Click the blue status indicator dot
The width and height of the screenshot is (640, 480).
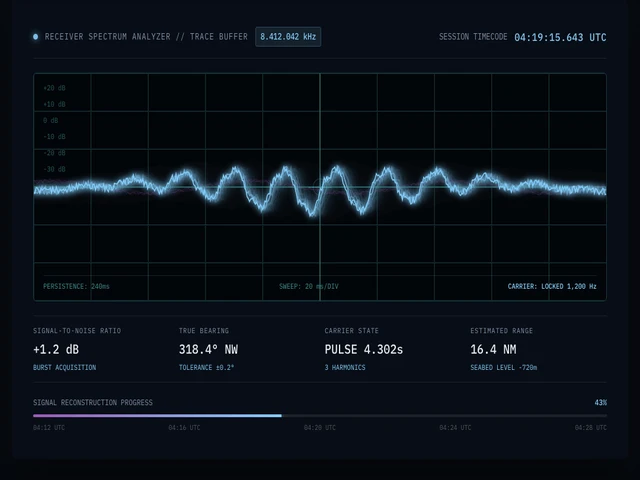(36, 37)
